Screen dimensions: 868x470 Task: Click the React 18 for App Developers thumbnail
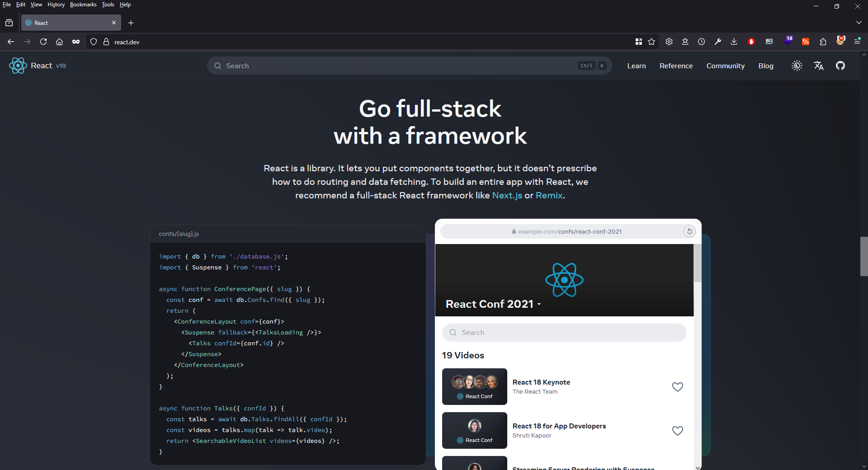click(474, 430)
